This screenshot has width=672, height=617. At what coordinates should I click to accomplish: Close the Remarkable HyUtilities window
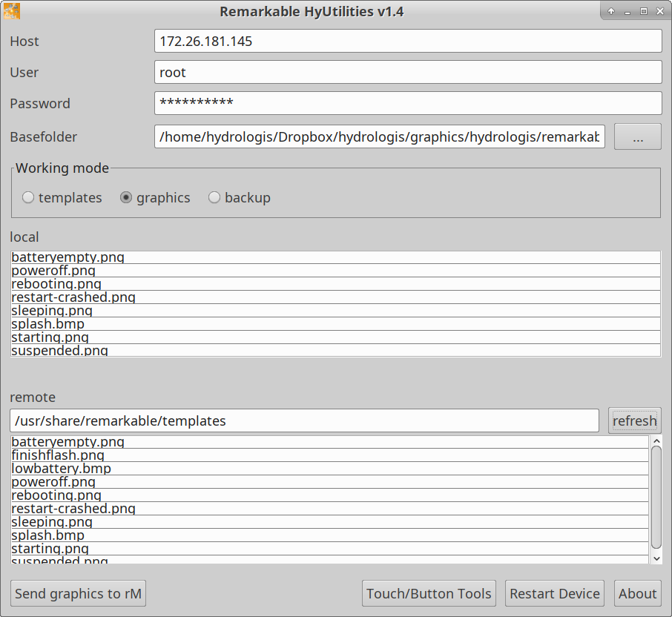click(660, 12)
